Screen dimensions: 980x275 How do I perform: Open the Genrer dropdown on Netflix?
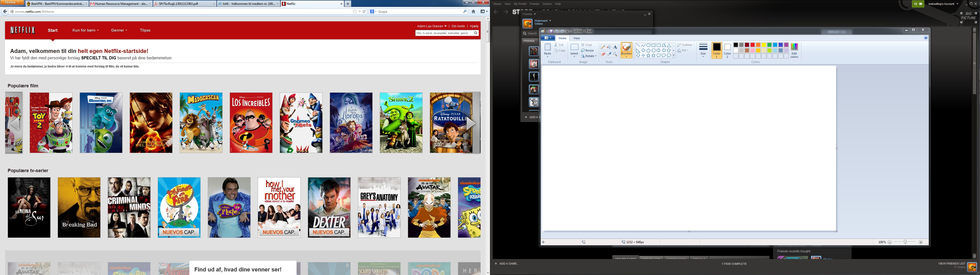119,30
